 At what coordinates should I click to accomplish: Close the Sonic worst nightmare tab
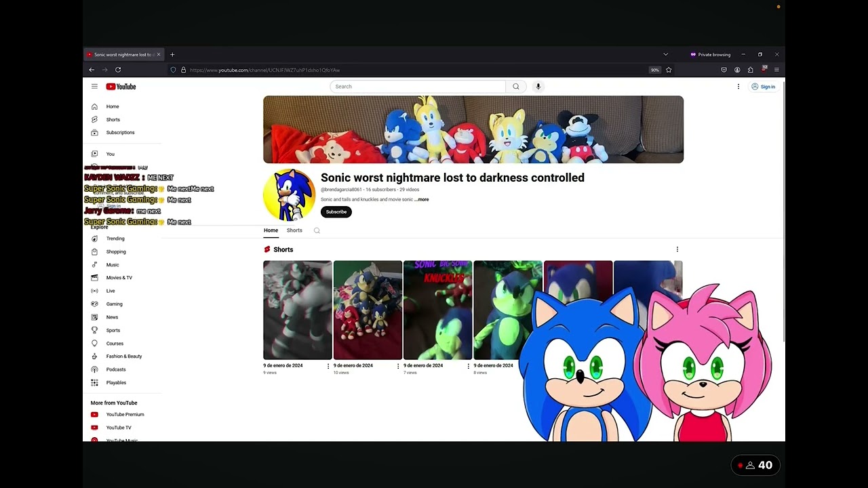(159, 54)
